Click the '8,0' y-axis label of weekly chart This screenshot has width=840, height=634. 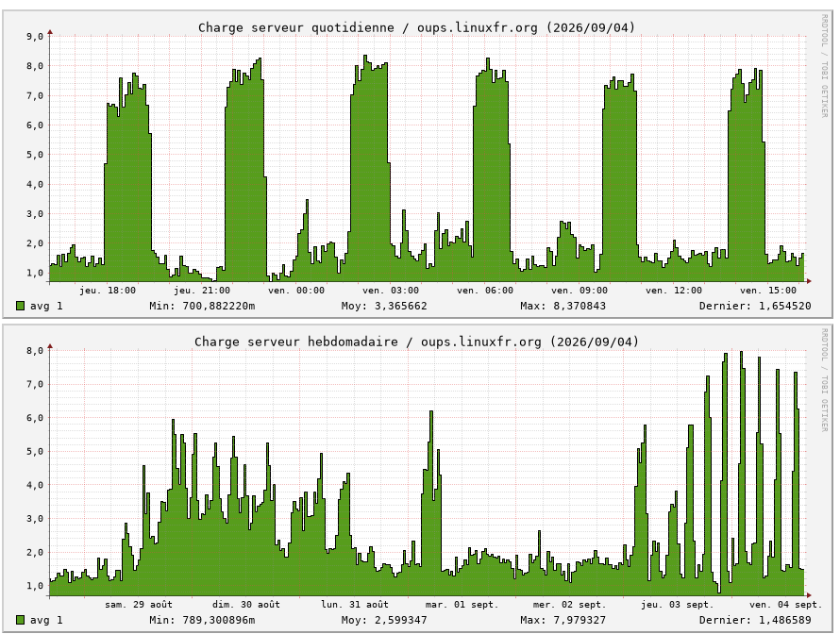tap(35, 351)
